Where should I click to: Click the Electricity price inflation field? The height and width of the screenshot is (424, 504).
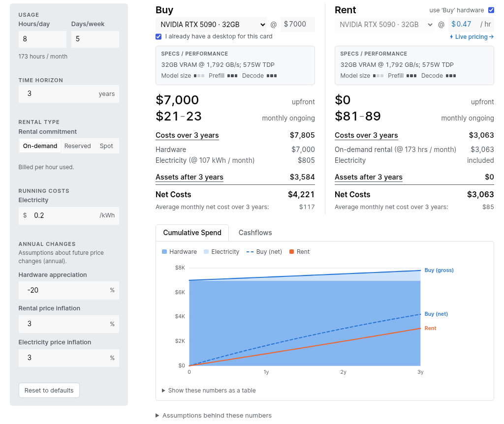pyautogui.click(x=69, y=358)
